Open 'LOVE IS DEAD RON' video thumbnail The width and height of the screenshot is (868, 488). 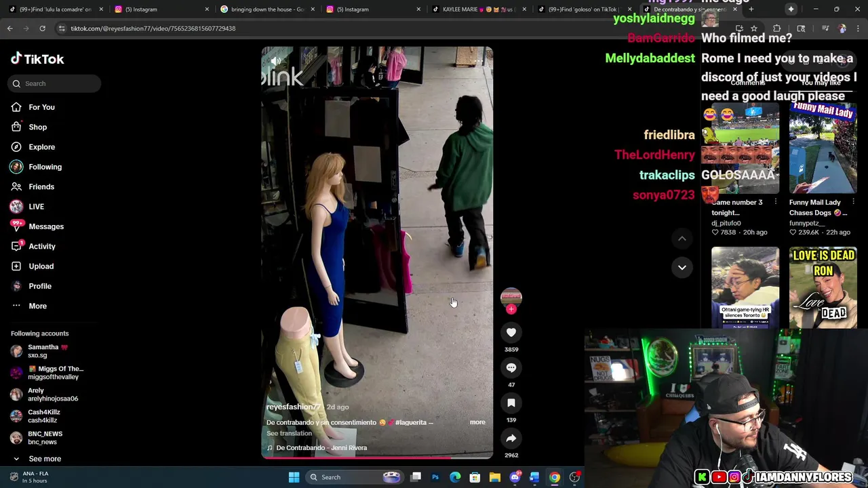(823, 288)
